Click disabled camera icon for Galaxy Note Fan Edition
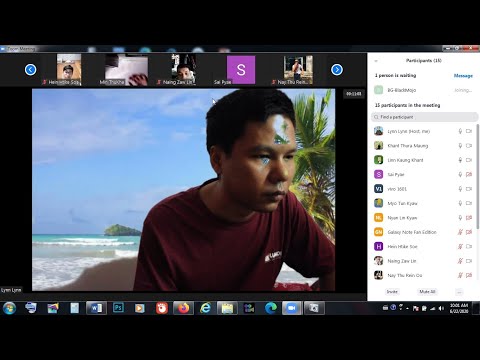 coord(469,232)
